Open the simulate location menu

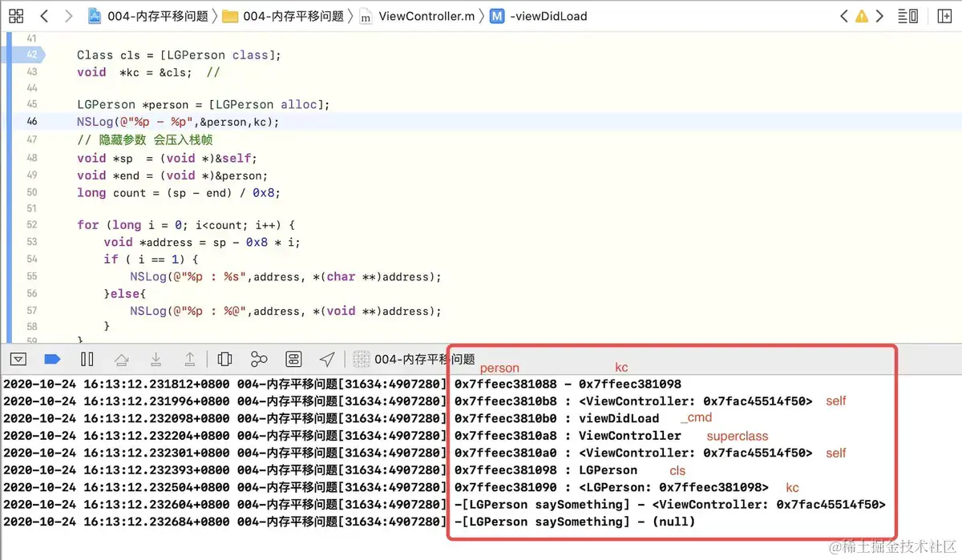tap(327, 359)
